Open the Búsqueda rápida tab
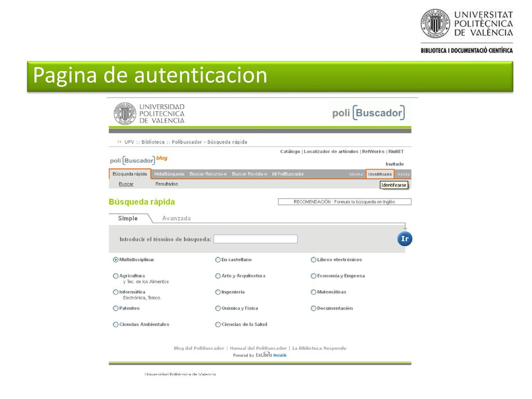Screen dimensions: 532x399 pos(129,174)
